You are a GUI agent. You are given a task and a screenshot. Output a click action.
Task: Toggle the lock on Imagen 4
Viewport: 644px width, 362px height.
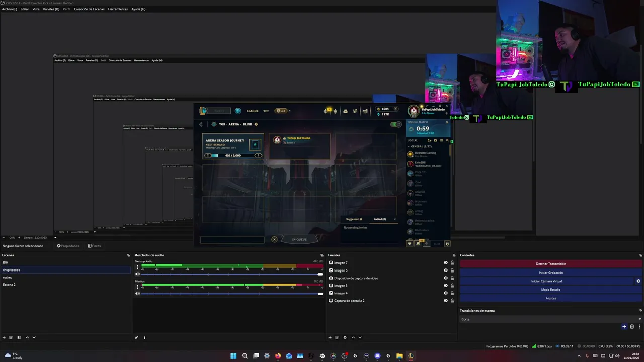click(x=452, y=293)
